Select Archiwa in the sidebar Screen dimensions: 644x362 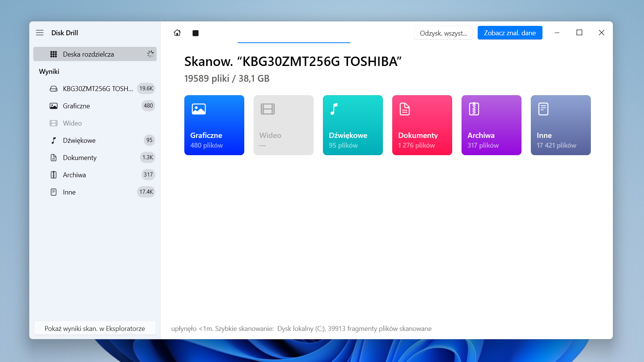[74, 175]
